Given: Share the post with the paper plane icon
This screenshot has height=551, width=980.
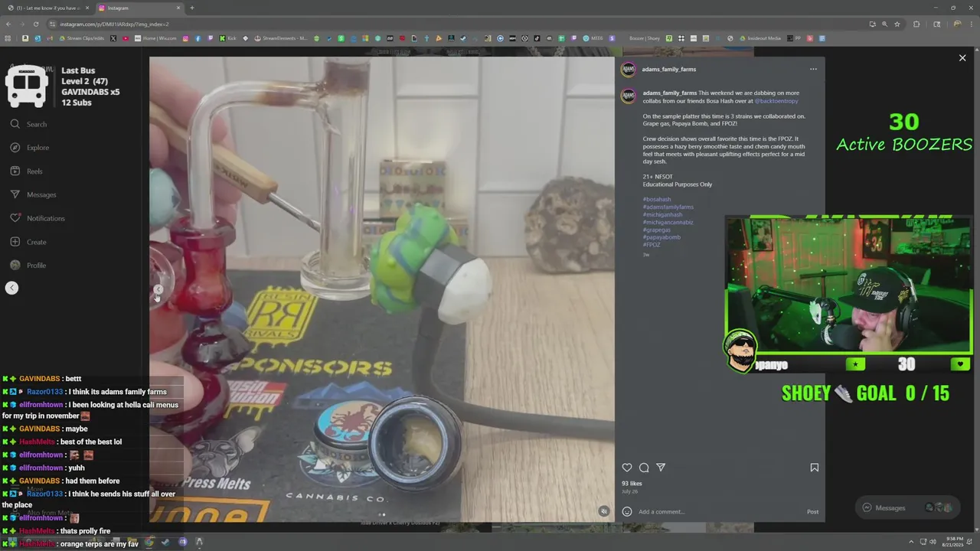Looking at the screenshot, I should pos(661,468).
